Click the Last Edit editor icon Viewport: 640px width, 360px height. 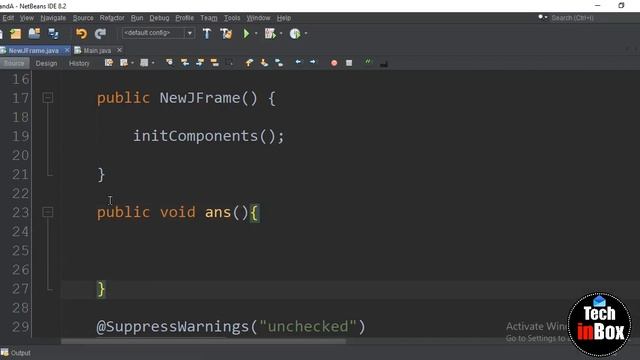pos(109,63)
